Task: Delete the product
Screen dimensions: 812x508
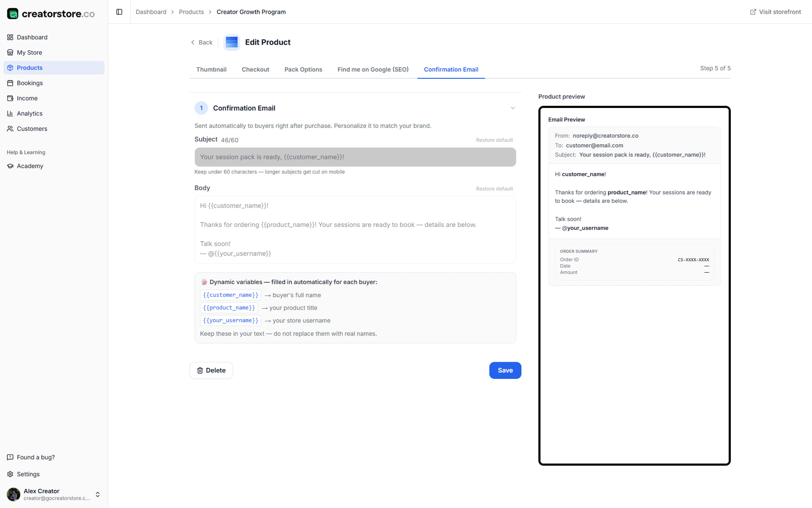Action: pos(211,370)
